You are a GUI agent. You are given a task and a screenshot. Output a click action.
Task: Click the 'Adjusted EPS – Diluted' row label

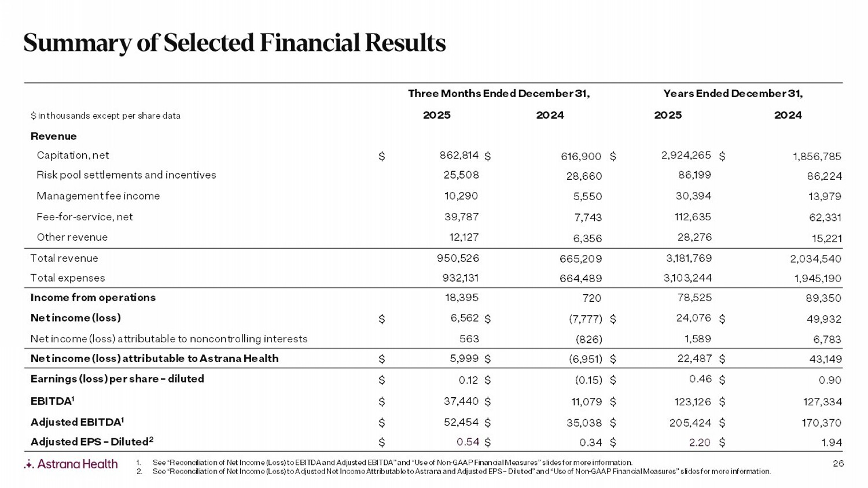(x=91, y=442)
